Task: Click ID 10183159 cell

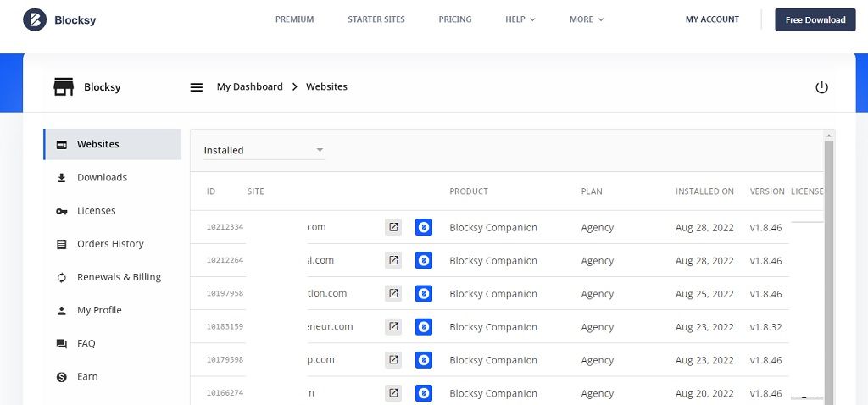Action: tap(225, 326)
